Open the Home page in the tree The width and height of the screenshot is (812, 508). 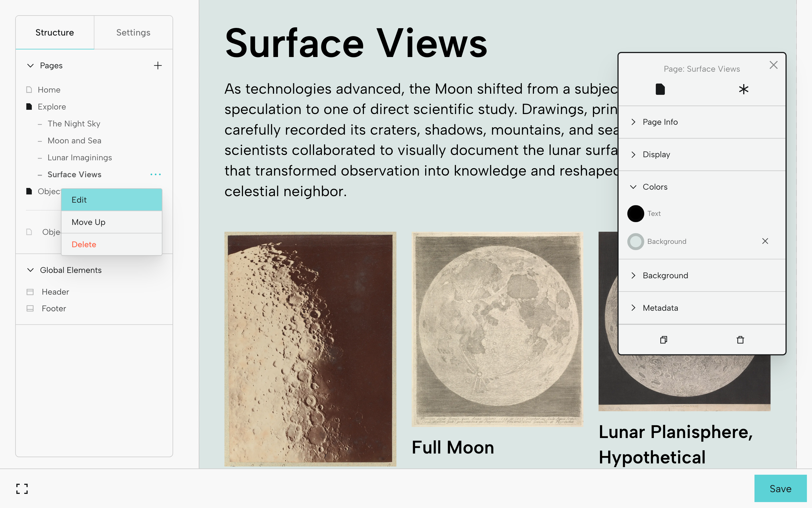click(x=49, y=90)
